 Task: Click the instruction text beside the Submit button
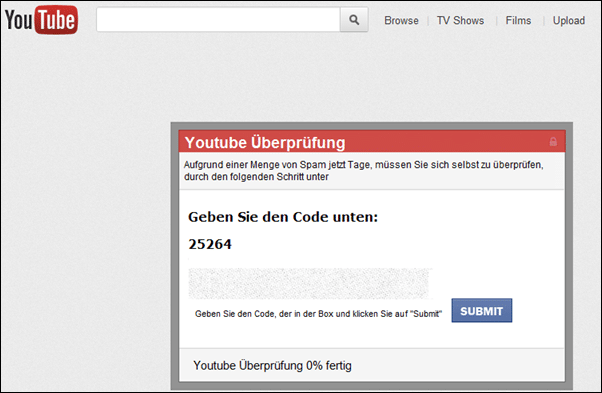(x=318, y=314)
